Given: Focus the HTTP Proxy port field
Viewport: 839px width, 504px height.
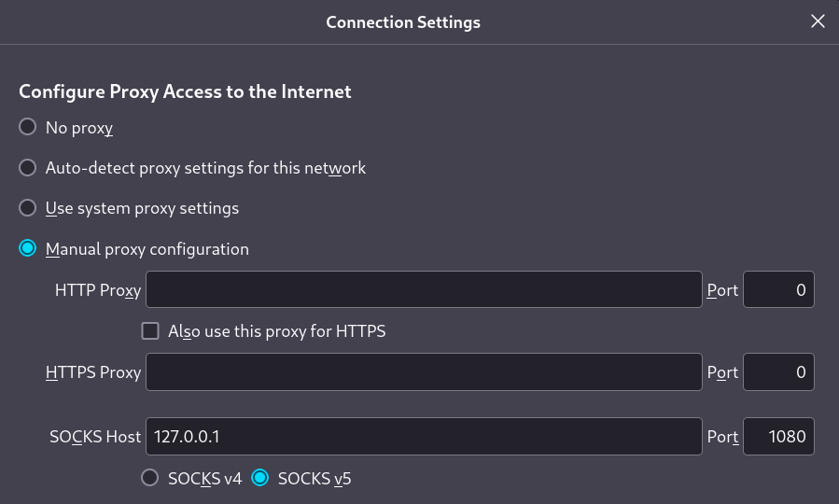Looking at the screenshot, I should point(778,289).
